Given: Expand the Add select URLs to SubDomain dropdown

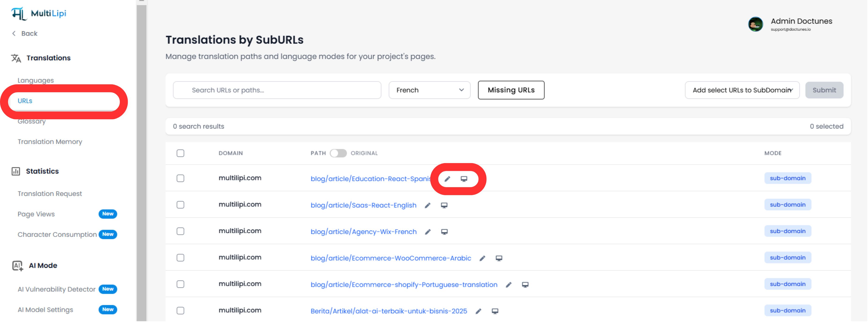Looking at the screenshot, I should coord(742,90).
